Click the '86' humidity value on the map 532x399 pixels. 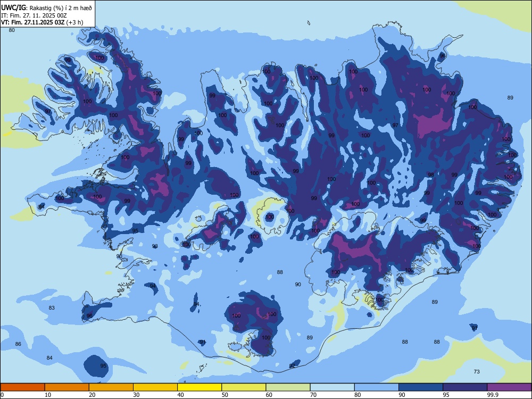pos(18,344)
